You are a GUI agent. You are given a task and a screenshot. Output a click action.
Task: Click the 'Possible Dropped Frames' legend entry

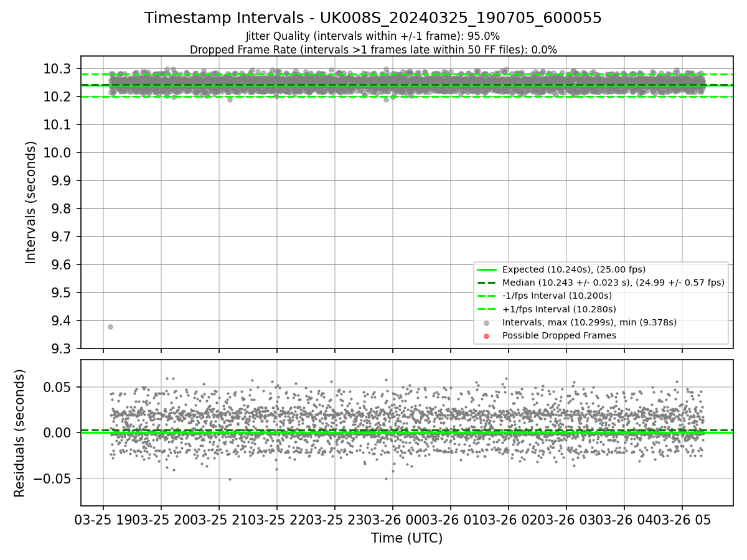coord(559,335)
